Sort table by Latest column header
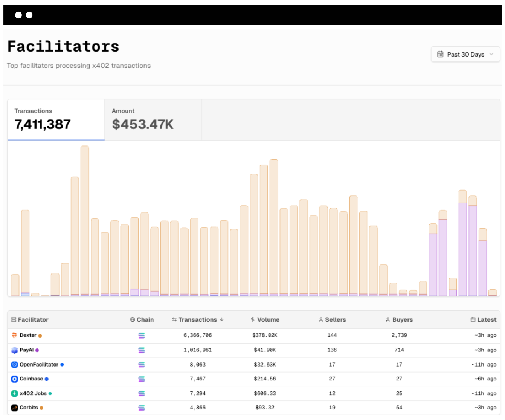 coord(484,319)
